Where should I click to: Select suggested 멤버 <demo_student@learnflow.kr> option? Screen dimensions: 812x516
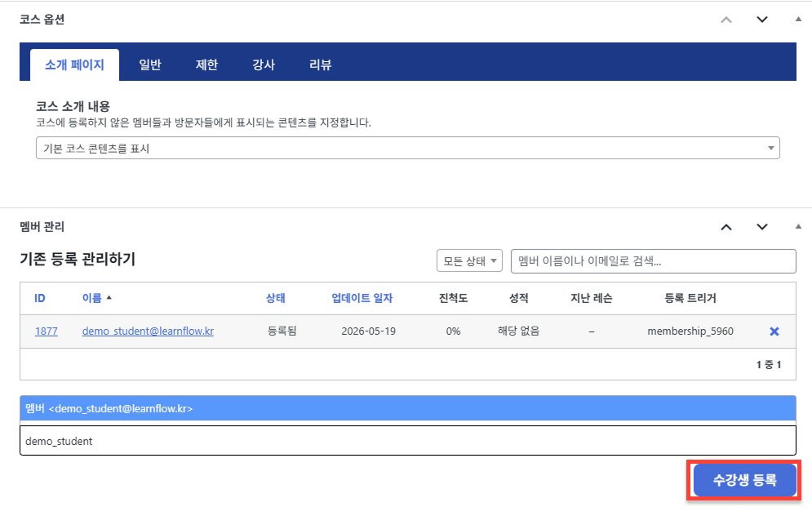[x=407, y=408]
